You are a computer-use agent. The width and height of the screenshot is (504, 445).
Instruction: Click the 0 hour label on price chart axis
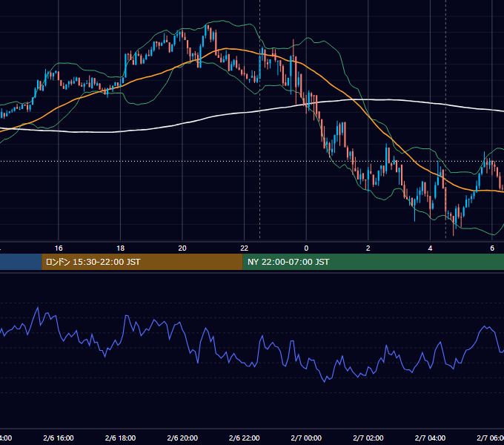306,248
